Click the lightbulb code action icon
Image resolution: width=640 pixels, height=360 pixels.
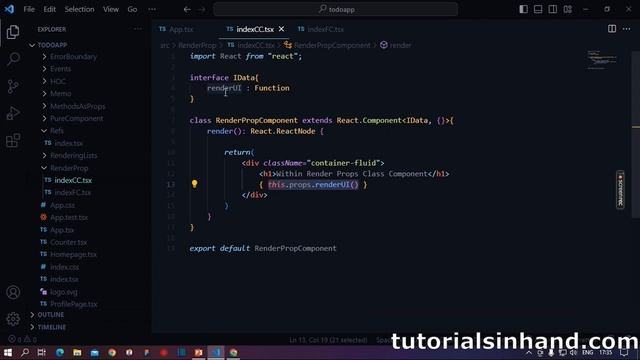pos(195,184)
